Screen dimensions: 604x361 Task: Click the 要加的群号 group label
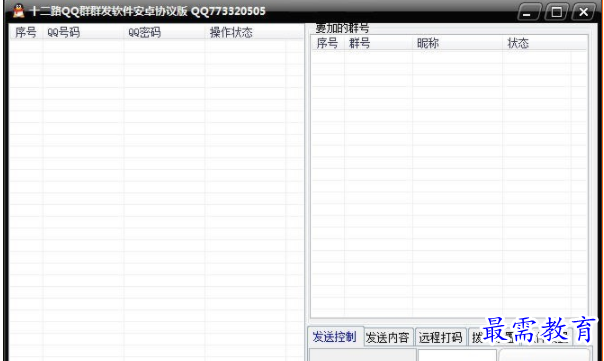[x=342, y=28]
